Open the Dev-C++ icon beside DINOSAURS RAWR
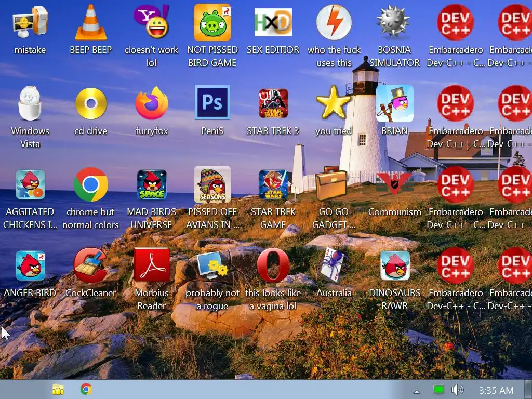This screenshot has height=399, width=532. (x=455, y=265)
